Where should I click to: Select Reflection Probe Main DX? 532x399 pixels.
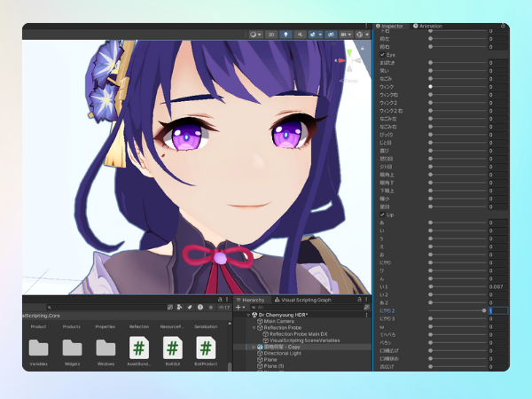coord(299,334)
